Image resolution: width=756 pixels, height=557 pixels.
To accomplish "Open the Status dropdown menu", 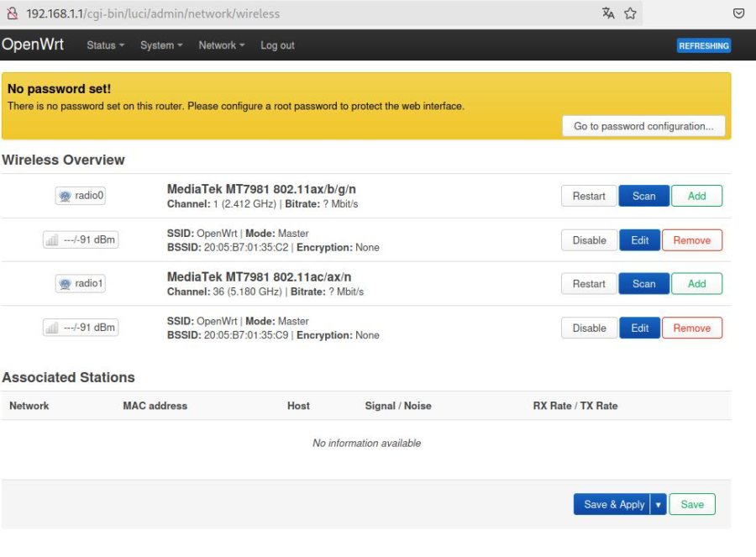I will point(105,45).
